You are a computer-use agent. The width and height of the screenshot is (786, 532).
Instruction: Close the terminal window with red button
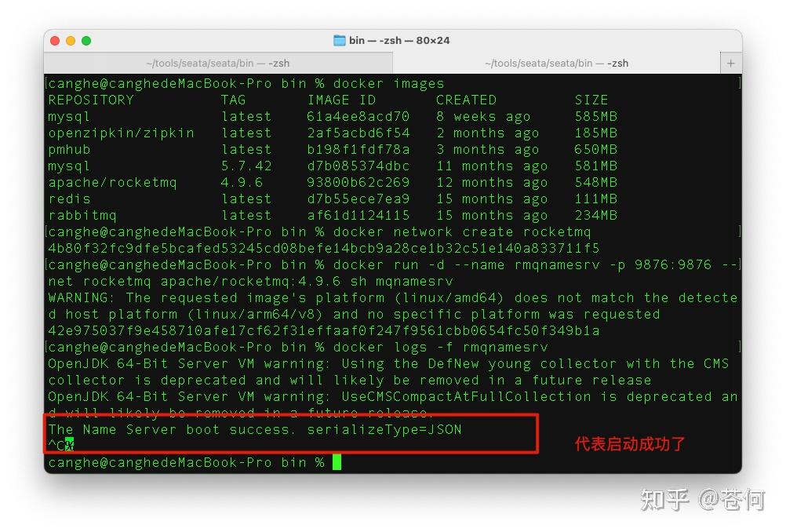55,41
